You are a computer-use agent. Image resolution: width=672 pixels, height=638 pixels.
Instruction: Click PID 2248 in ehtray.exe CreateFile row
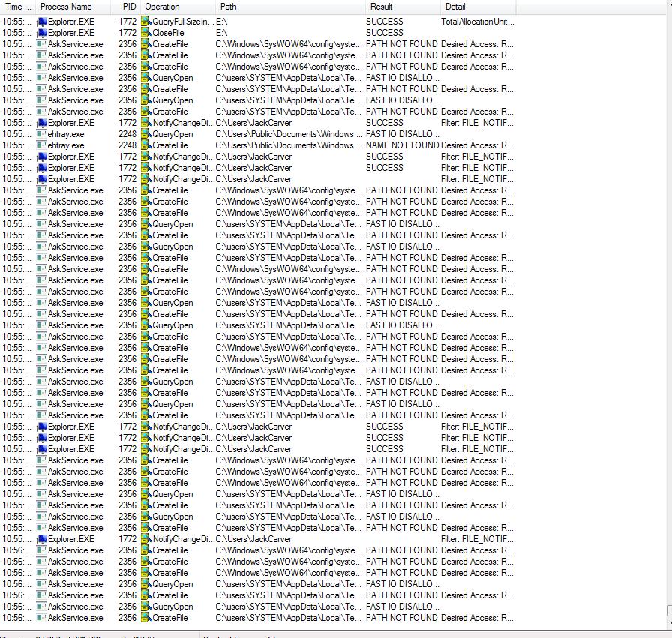coord(127,145)
